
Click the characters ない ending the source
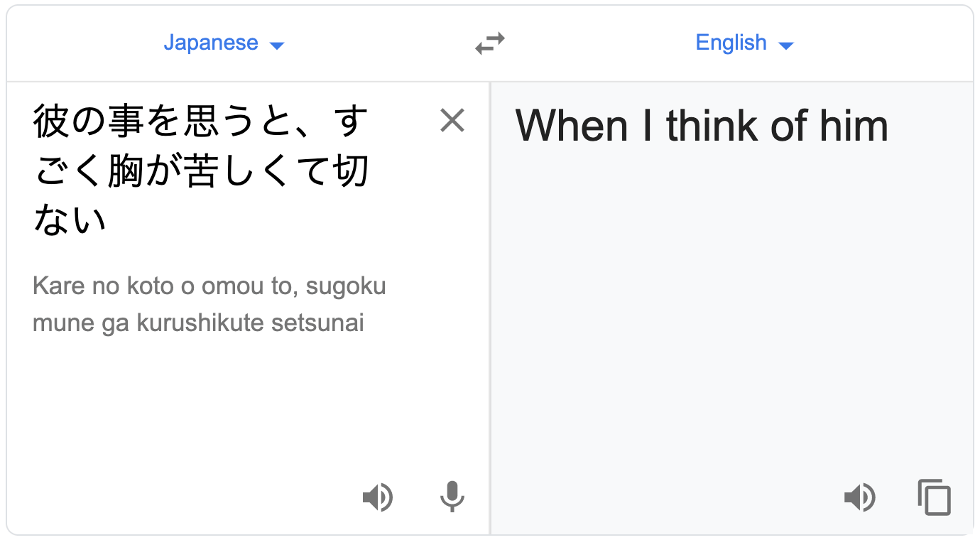pyautogui.click(x=70, y=220)
